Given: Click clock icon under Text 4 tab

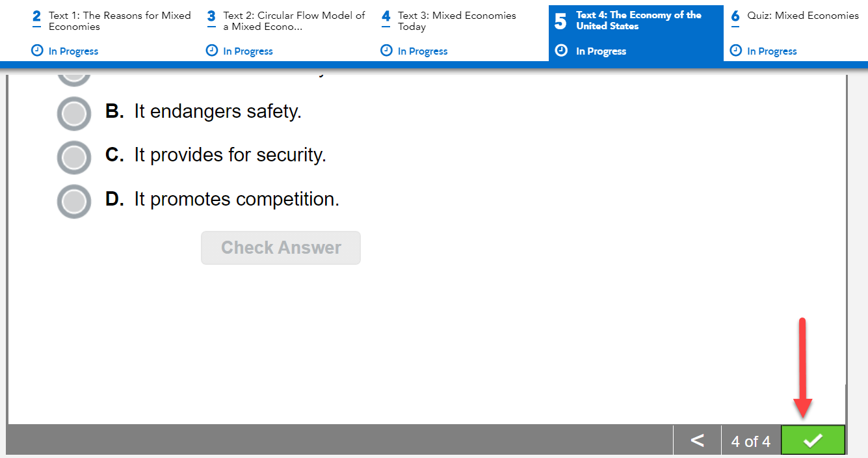Looking at the screenshot, I should point(562,51).
